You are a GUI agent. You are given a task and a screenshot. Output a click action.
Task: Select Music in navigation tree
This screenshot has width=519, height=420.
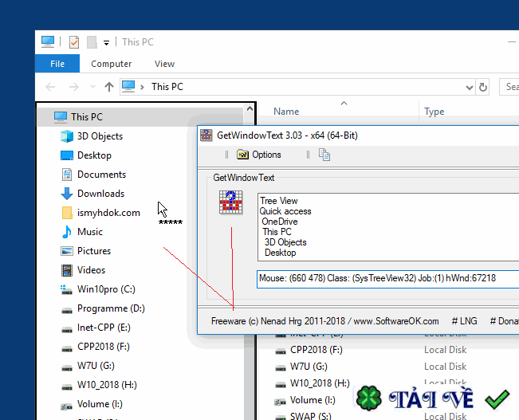pos(90,232)
